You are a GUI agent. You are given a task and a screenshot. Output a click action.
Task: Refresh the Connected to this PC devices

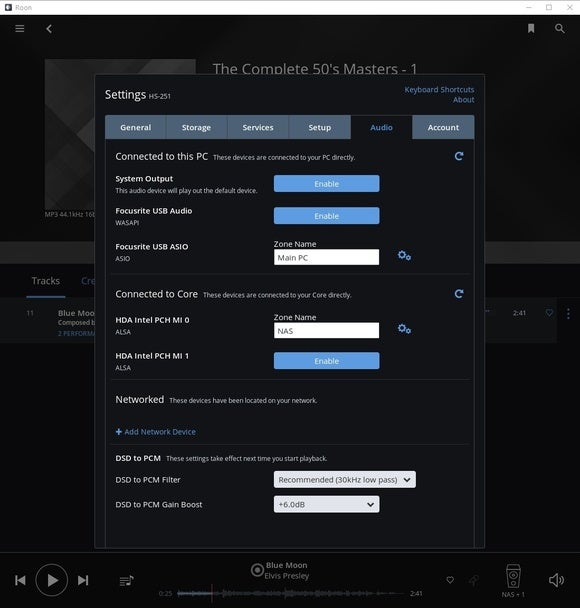(x=459, y=156)
